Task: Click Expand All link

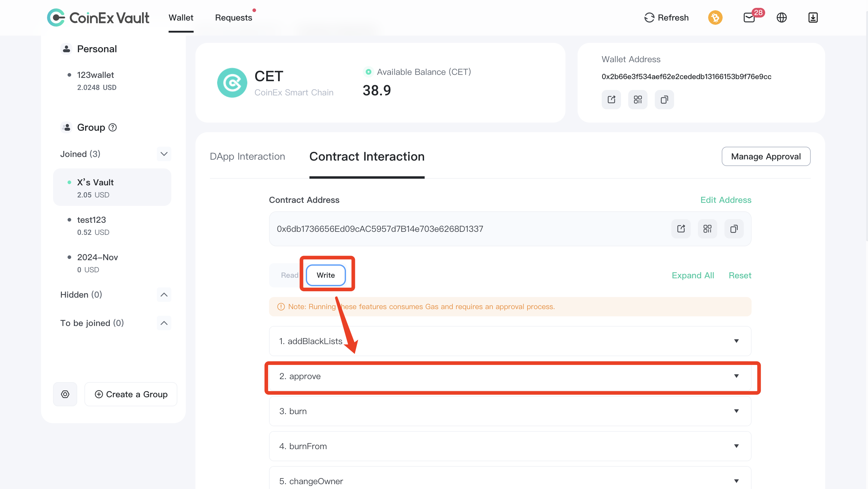Action: point(693,276)
